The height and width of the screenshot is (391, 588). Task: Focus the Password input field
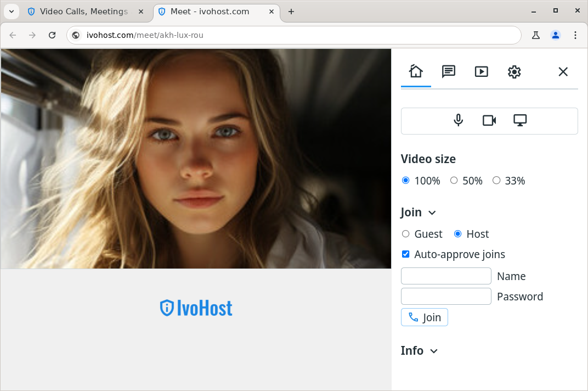446,297
